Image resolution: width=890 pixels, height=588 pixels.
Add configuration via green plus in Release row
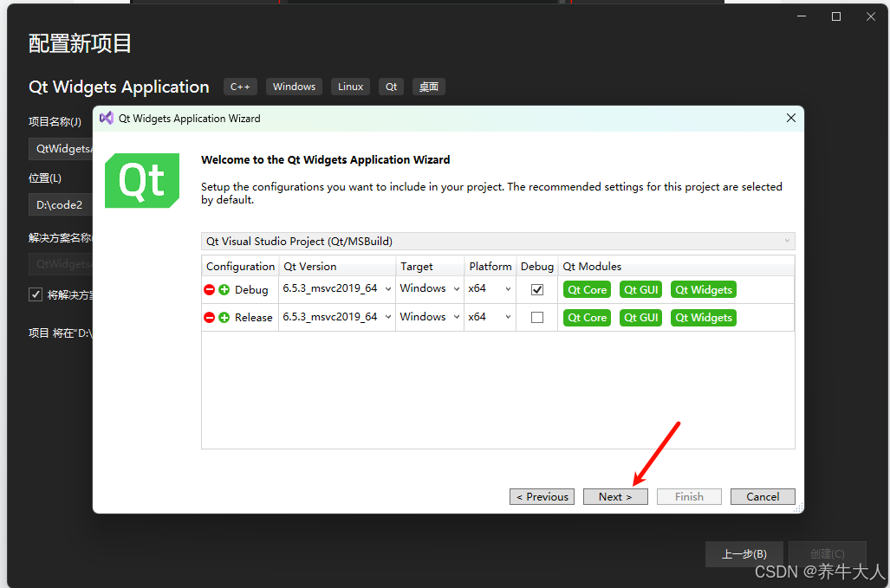click(224, 318)
